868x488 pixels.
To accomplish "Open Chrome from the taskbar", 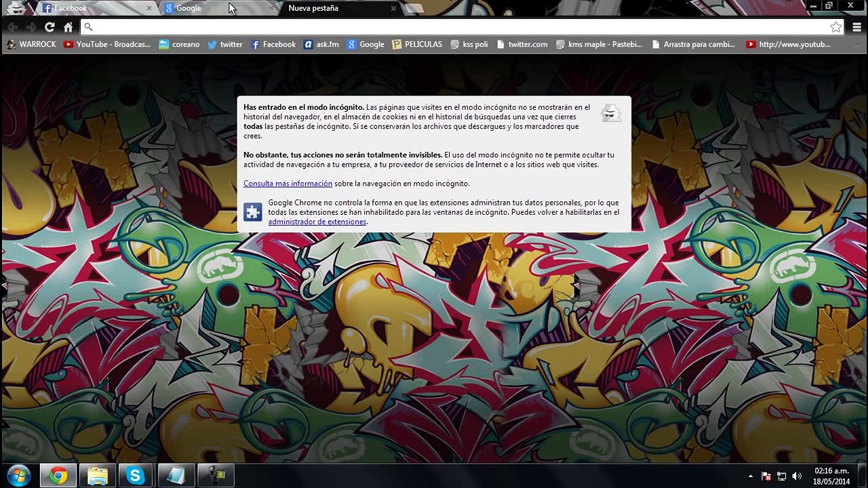I will pyautogui.click(x=58, y=476).
